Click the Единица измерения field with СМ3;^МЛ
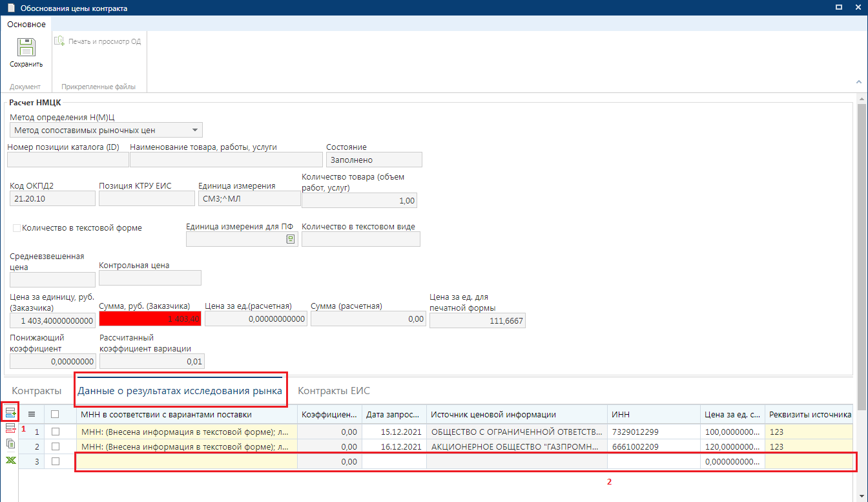Image resolution: width=868 pixels, height=502 pixels. (248, 198)
